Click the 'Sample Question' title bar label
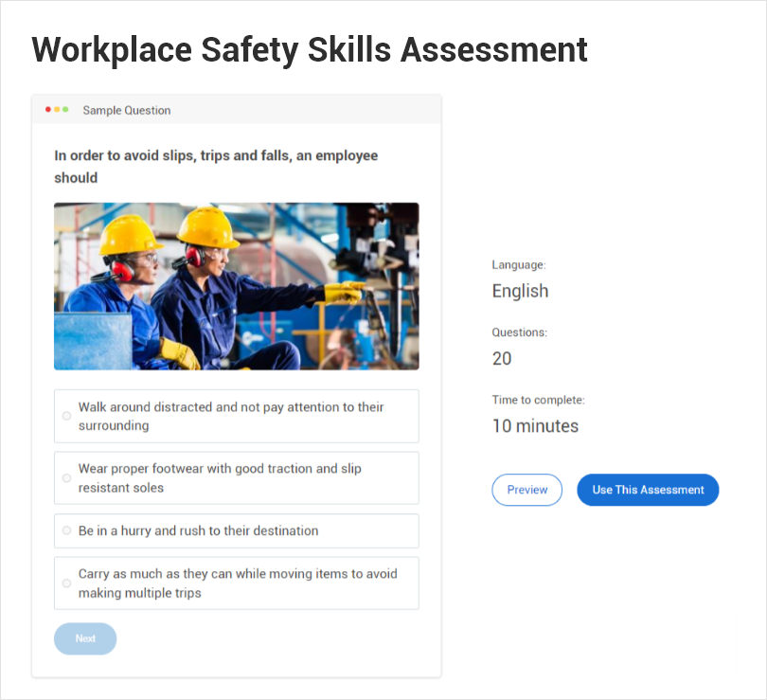767x700 pixels. (x=127, y=110)
